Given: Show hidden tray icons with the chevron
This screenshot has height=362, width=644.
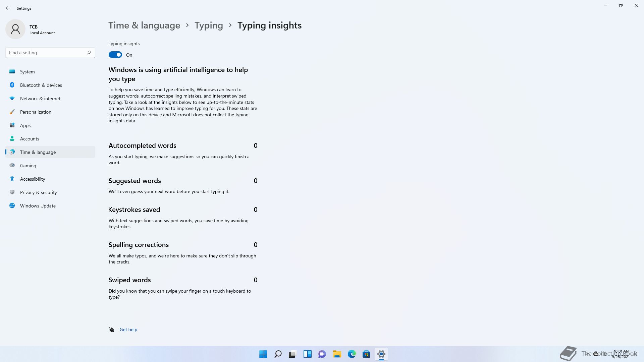Looking at the screenshot, I should point(588,354).
